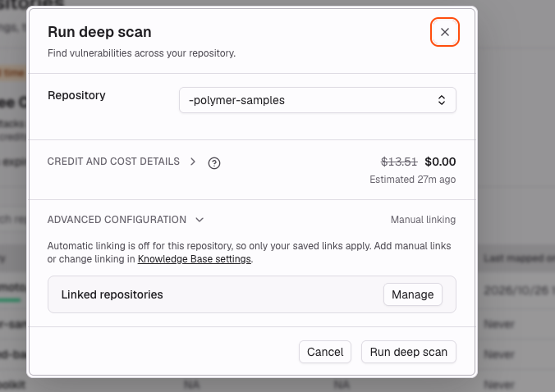Screen dimensions: 555x392
Task: Click the Repository field label
Action: point(76,95)
